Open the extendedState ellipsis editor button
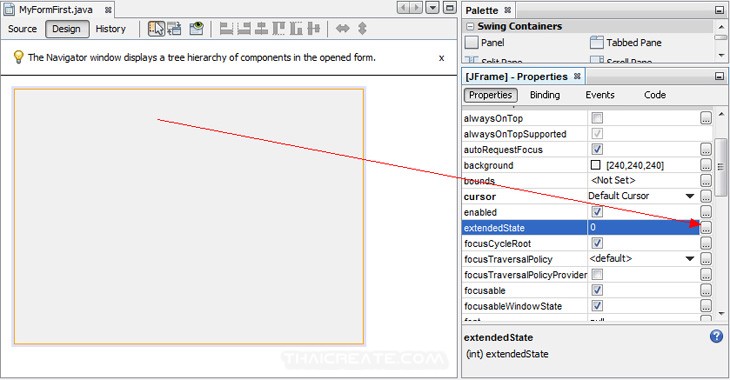The image size is (730, 380). click(x=706, y=228)
